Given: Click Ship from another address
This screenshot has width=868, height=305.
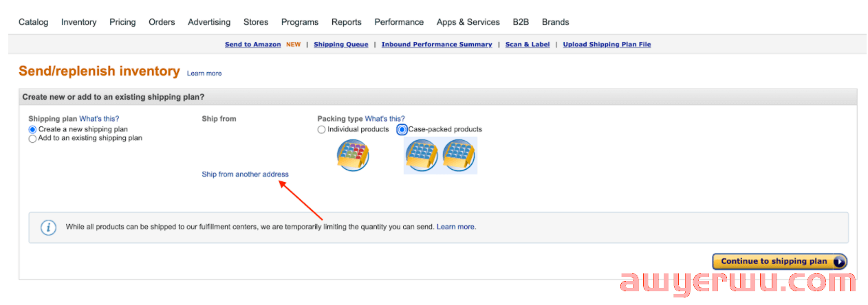Looking at the screenshot, I should click(245, 174).
